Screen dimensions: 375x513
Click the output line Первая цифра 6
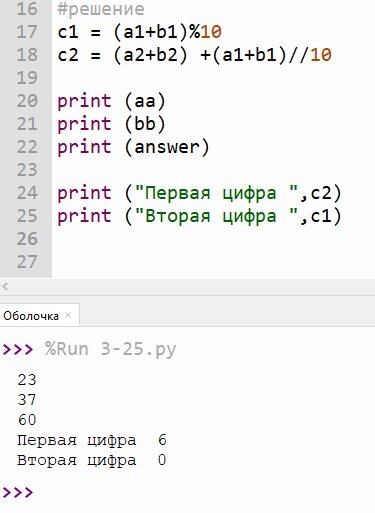[92, 440]
